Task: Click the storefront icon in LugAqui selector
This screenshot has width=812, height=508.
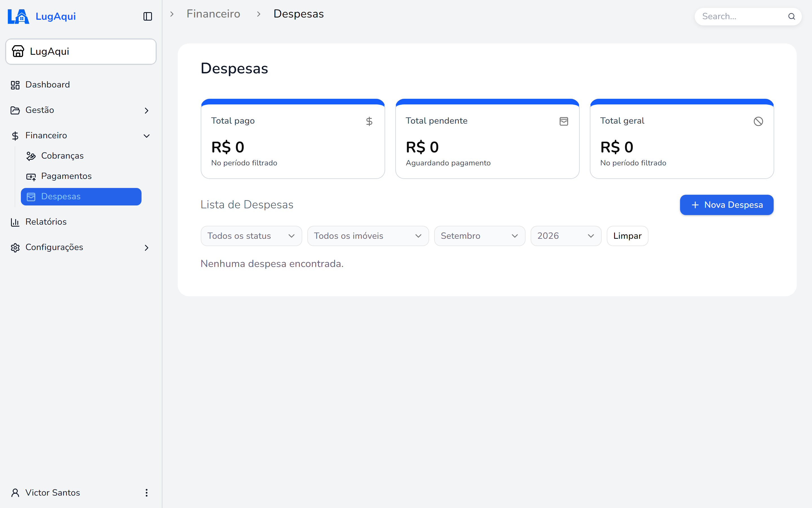Action: click(x=18, y=51)
